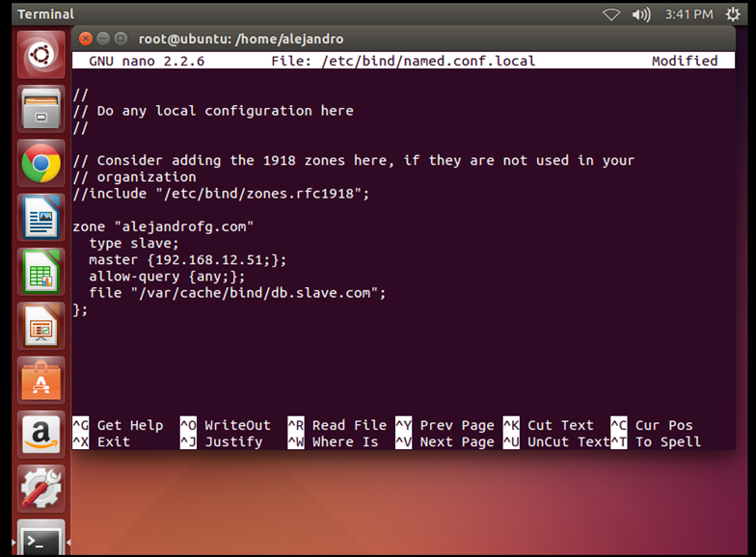Close the terminal window
The width and height of the screenshot is (756, 557).
(86, 39)
